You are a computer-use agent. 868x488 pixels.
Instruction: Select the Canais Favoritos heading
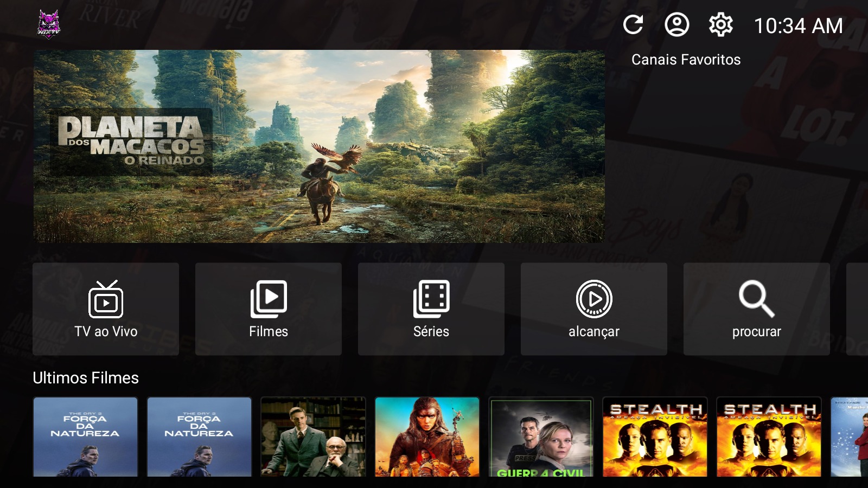(x=686, y=60)
